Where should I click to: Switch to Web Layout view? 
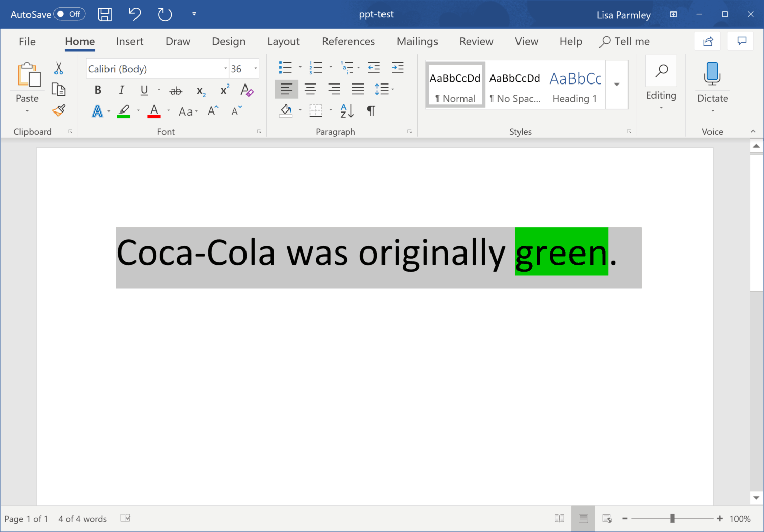coord(607,518)
